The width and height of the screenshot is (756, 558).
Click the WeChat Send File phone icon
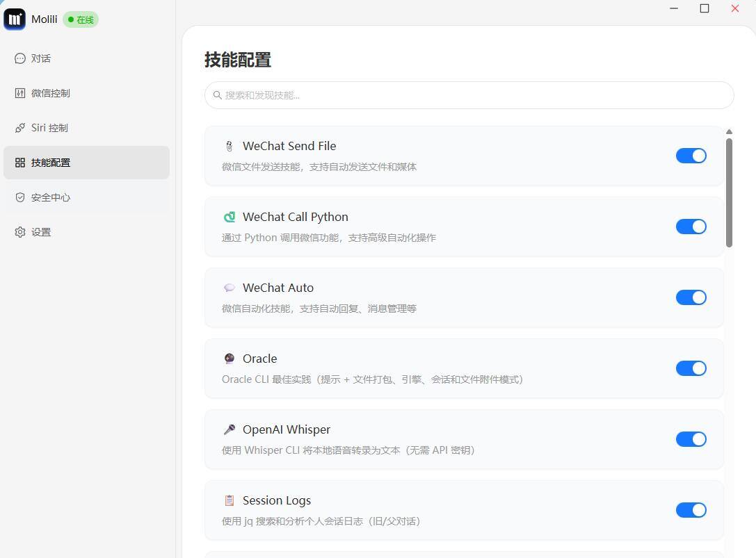(229, 146)
